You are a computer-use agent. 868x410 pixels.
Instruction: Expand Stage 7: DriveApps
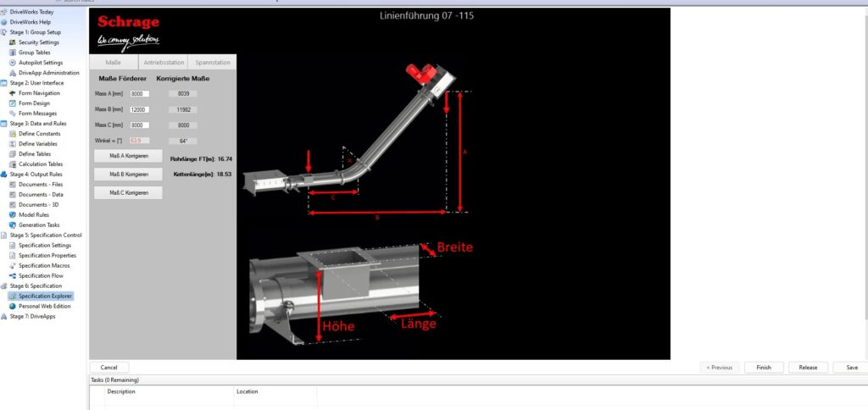(x=3, y=317)
